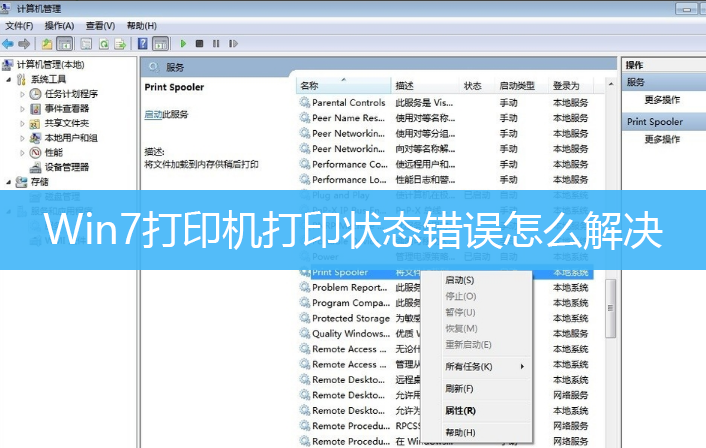The width and height of the screenshot is (706, 448).
Task: Select the Performance Co... service row
Action: pos(446,164)
